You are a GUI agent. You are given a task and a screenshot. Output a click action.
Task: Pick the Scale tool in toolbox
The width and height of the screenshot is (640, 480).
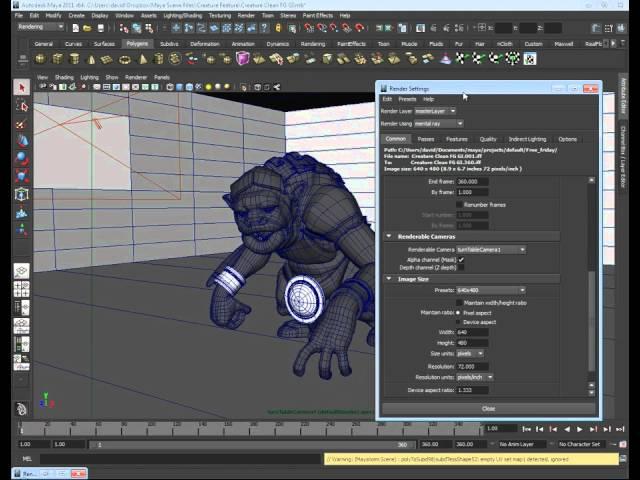click(x=21, y=176)
